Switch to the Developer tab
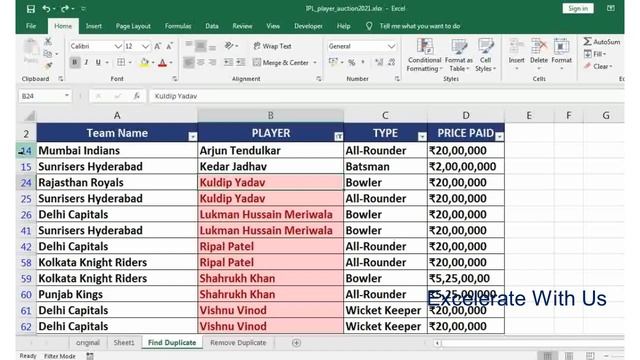The height and width of the screenshot is (360, 640). [x=308, y=26]
